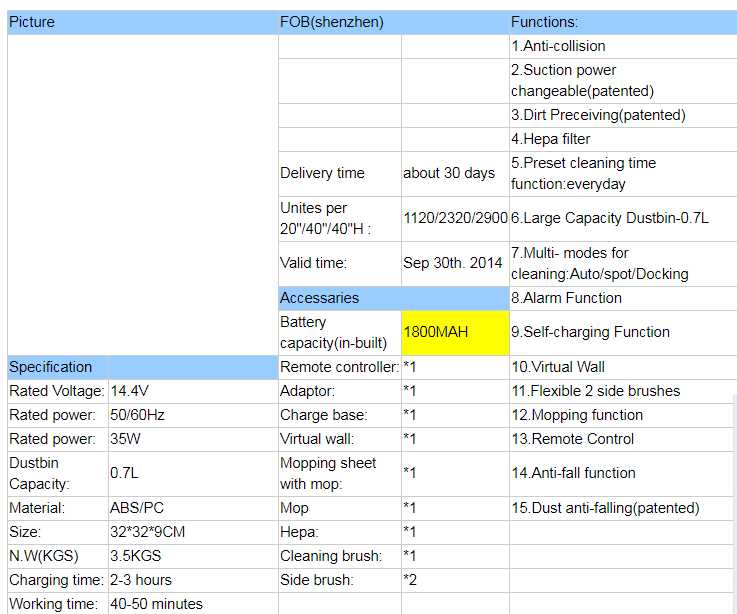Select the Accessaries header cell

tap(393, 298)
